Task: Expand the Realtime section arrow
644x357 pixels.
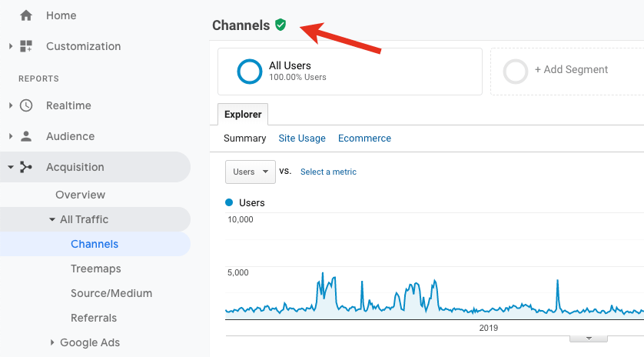Action: tap(11, 105)
